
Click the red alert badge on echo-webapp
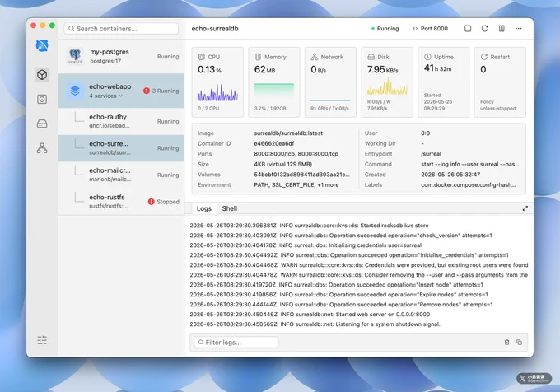[147, 91]
